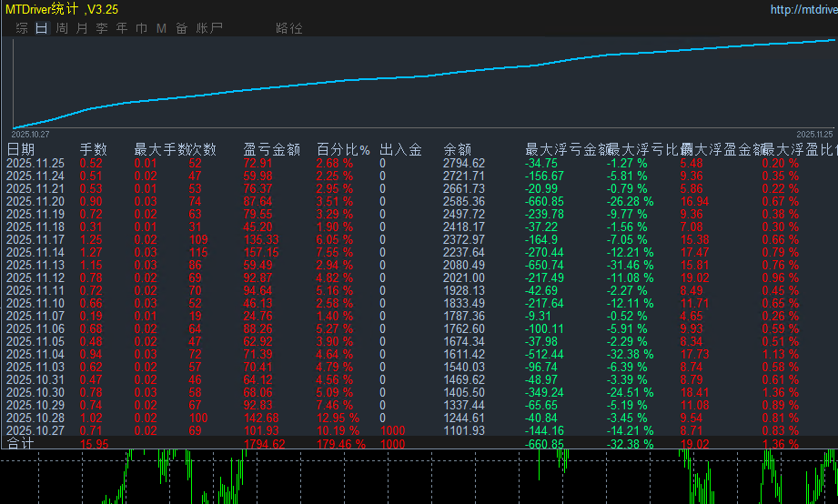838x504 pixels.
Task: Open the 周 weekly statistics tab
Action: coord(61,28)
